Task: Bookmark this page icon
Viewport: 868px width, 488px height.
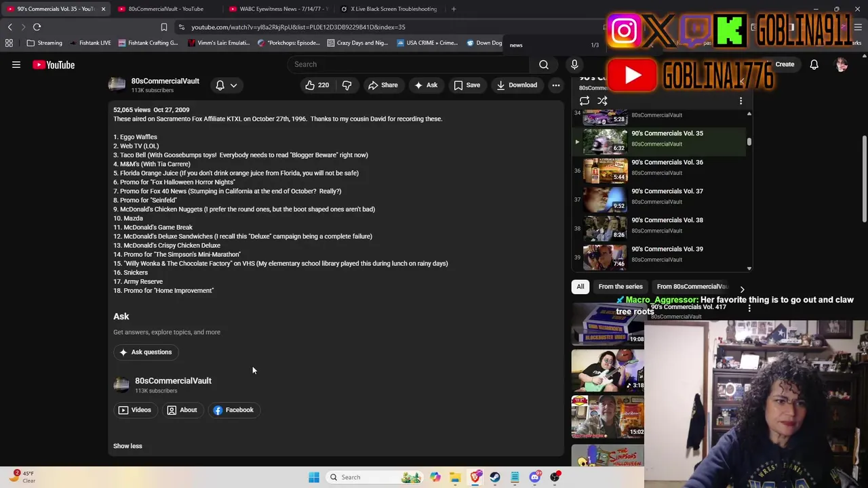Action: click(163, 27)
